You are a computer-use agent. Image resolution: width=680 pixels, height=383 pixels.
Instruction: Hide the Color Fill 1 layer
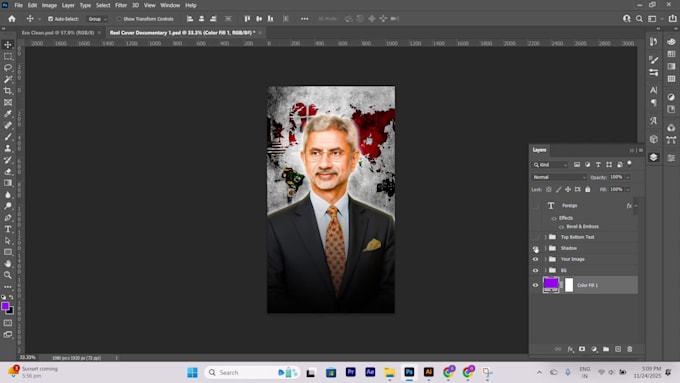[x=536, y=285]
